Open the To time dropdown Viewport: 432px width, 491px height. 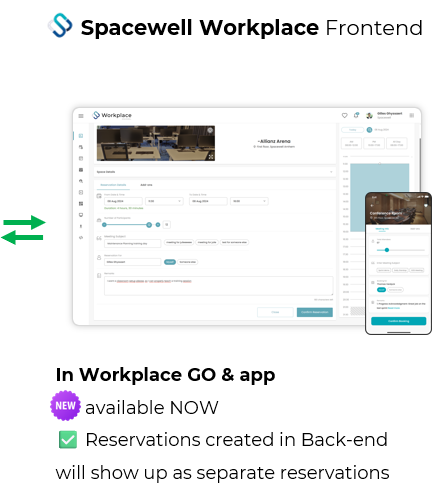pyautogui.click(x=249, y=201)
